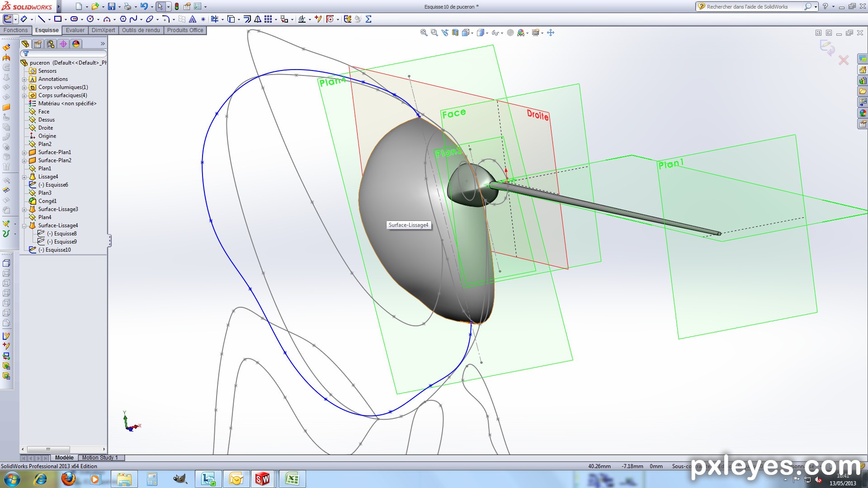Open the DisplayManager panel tab
The height and width of the screenshot is (488, 868).
76,44
